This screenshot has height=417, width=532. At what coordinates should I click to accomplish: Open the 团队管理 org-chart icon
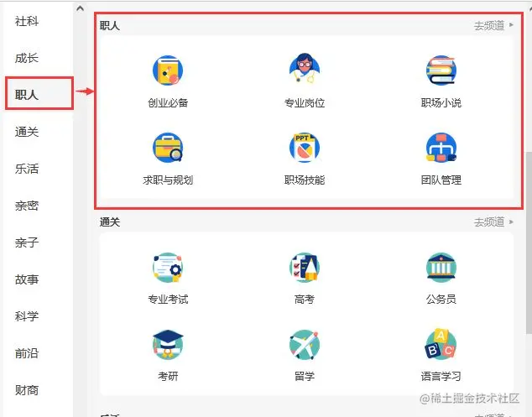[441, 148]
